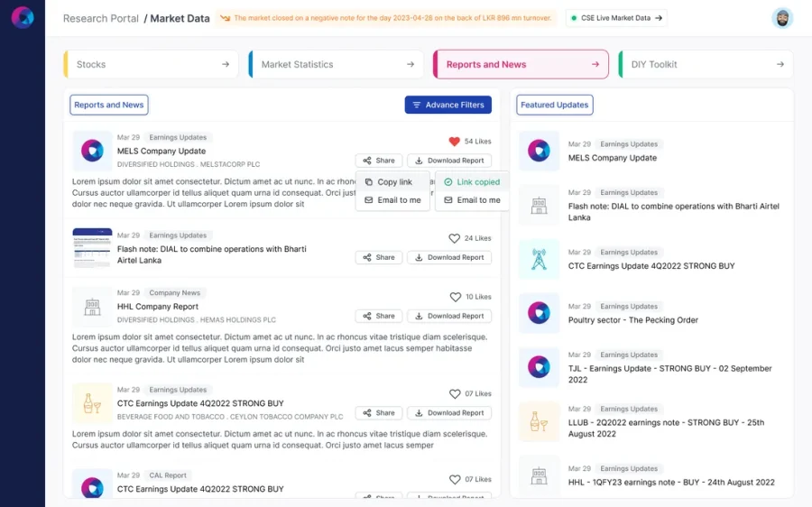
Task: Click featured LLUB bottle icon
Action: click(x=540, y=421)
